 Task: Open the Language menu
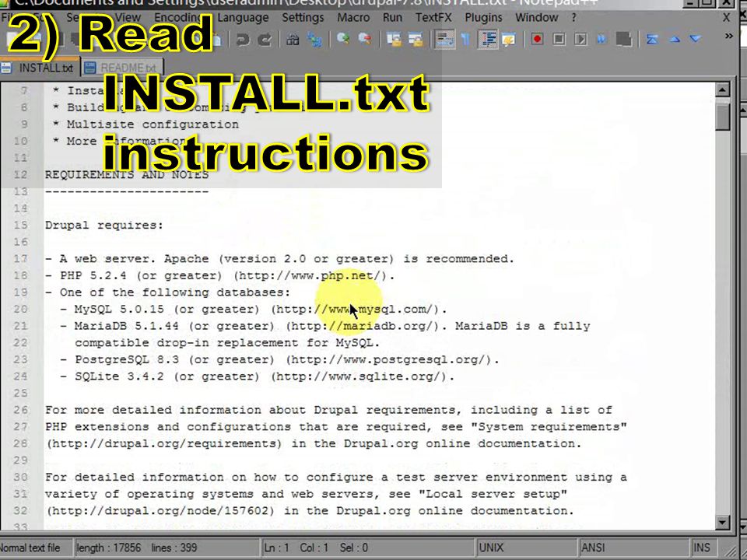click(x=243, y=18)
